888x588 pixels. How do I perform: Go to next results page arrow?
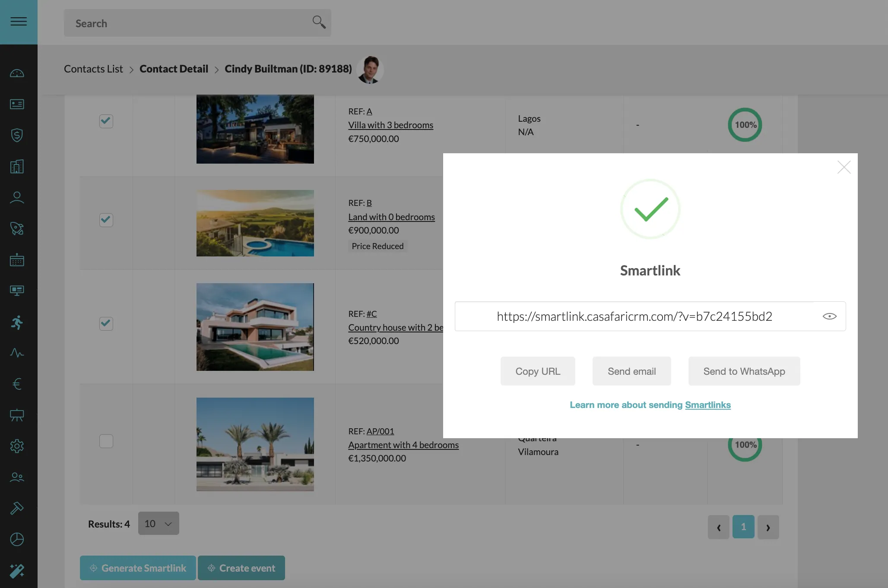click(x=768, y=527)
